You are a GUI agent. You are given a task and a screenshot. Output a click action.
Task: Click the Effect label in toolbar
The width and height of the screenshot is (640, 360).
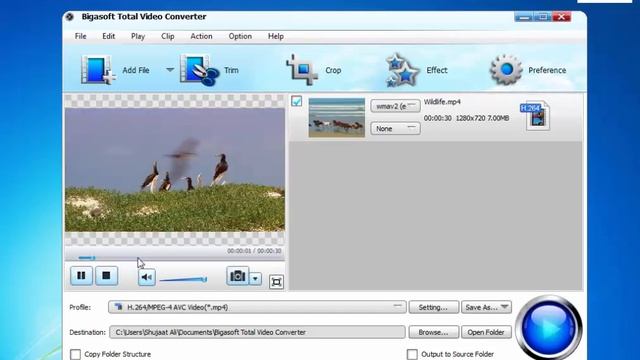point(437,70)
